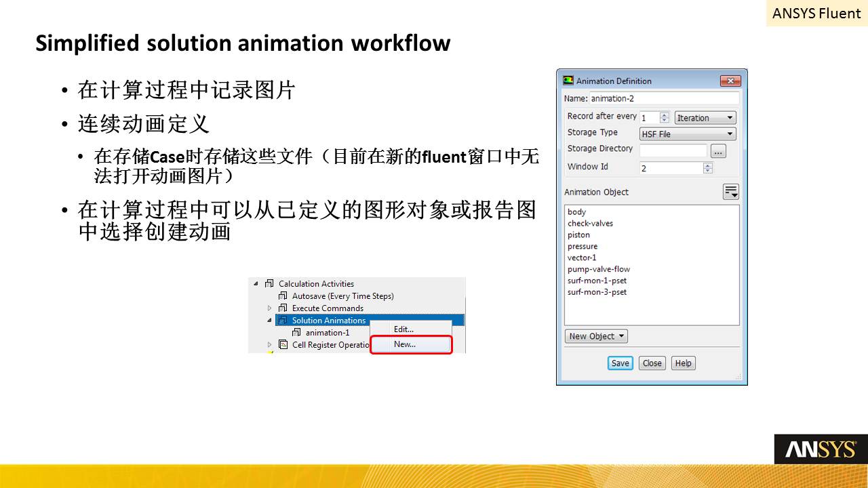868x488 pixels.
Task: Select 'piston' in the Animation Object list
Action: pyautogui.click(x=578, y=235)
